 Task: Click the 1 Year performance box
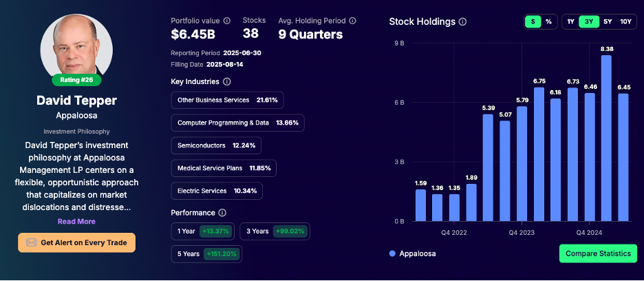(x=203, y=231)
